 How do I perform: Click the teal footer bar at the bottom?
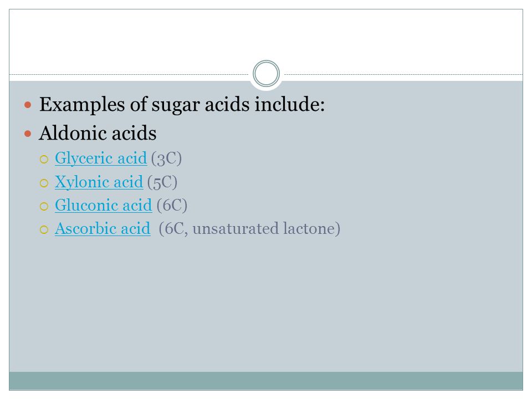(266, 381)
